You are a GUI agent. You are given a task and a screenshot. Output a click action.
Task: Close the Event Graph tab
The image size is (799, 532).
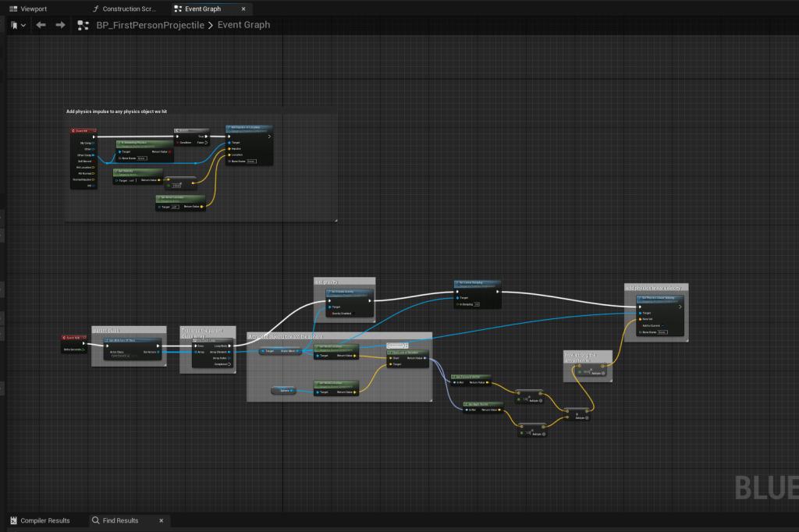coord(243,9)
